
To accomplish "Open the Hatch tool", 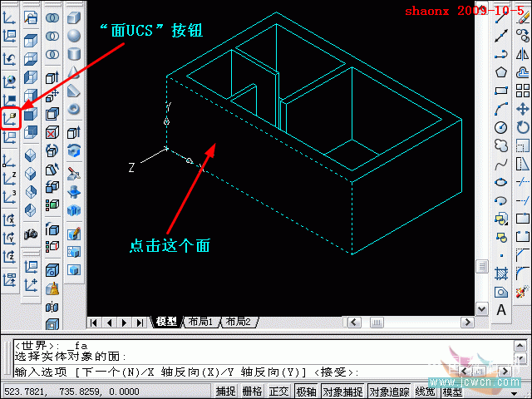I will [501, 273].
